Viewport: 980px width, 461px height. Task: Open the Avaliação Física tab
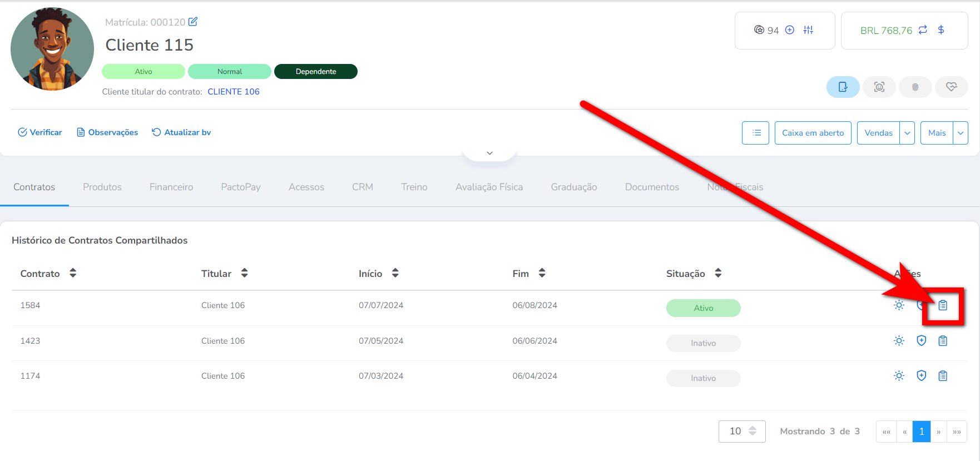click(489, 187)
